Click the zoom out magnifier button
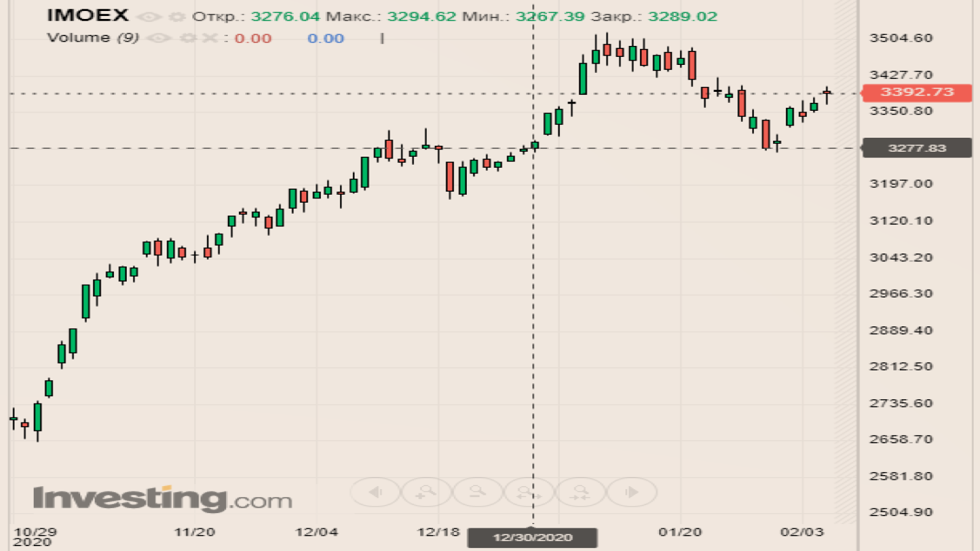Viewport: 980px width, 551px height. (x=478, y=492)
